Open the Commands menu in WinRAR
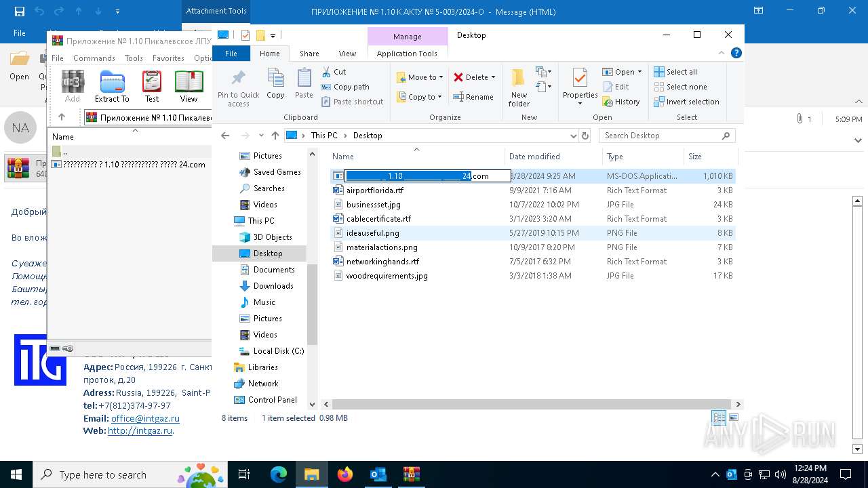 94,58
